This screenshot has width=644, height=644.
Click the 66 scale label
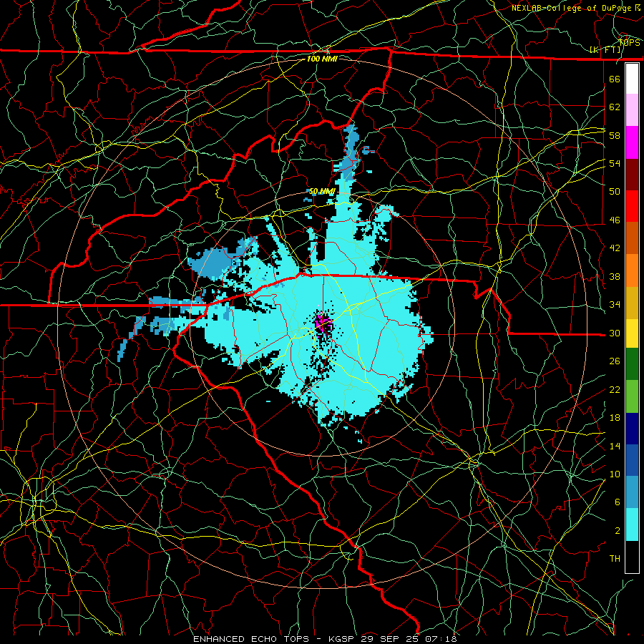point(615,79)
